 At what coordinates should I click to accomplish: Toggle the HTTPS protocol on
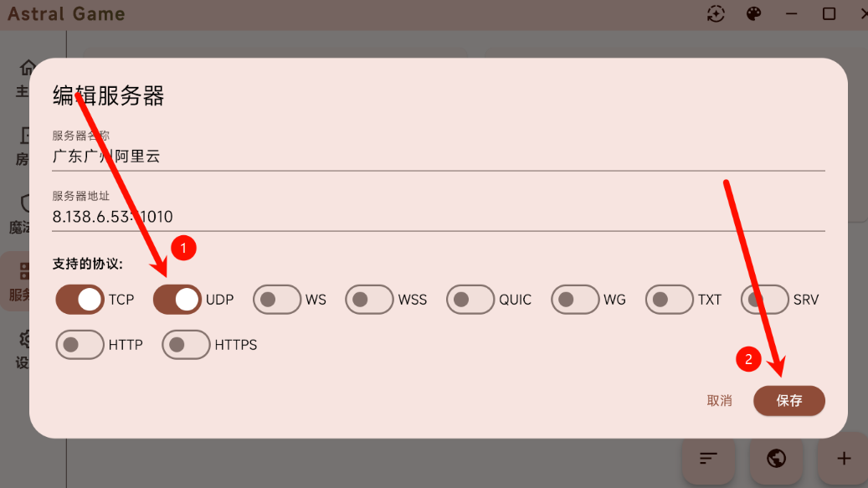point(186,345)
